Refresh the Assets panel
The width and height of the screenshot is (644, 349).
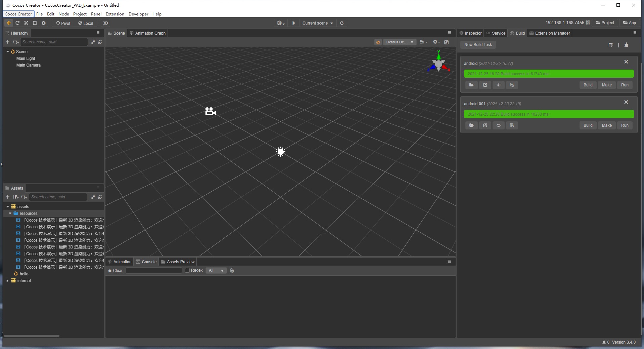(100, 197)
